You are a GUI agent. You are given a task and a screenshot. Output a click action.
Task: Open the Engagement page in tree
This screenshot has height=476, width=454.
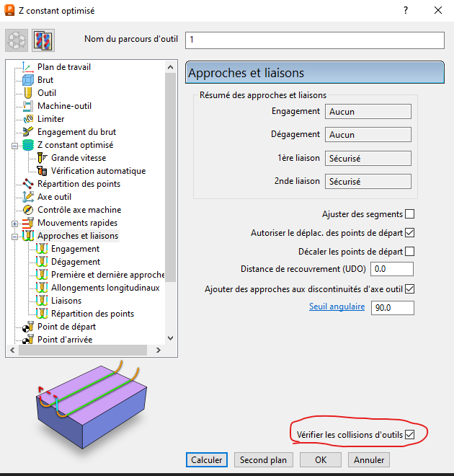[x=75, y=249]
